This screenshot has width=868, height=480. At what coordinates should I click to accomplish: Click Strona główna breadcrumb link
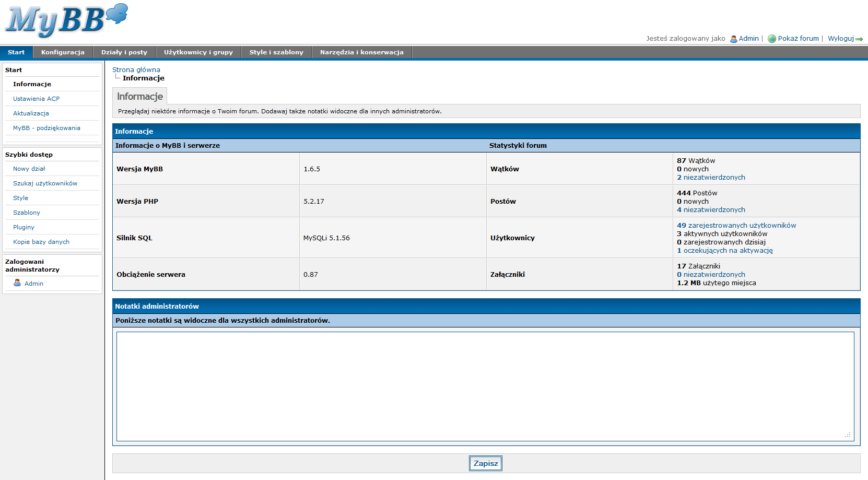point(136,69)
